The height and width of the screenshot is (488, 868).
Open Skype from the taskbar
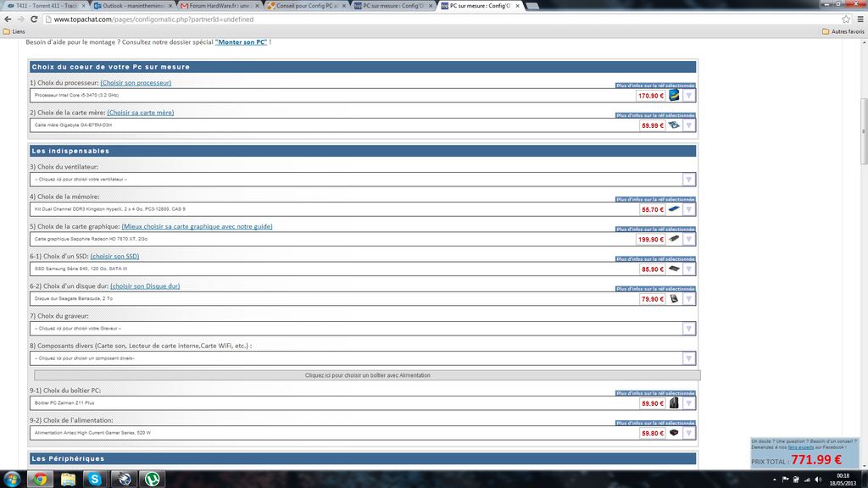pyautogui.click(x=96, y=480)
